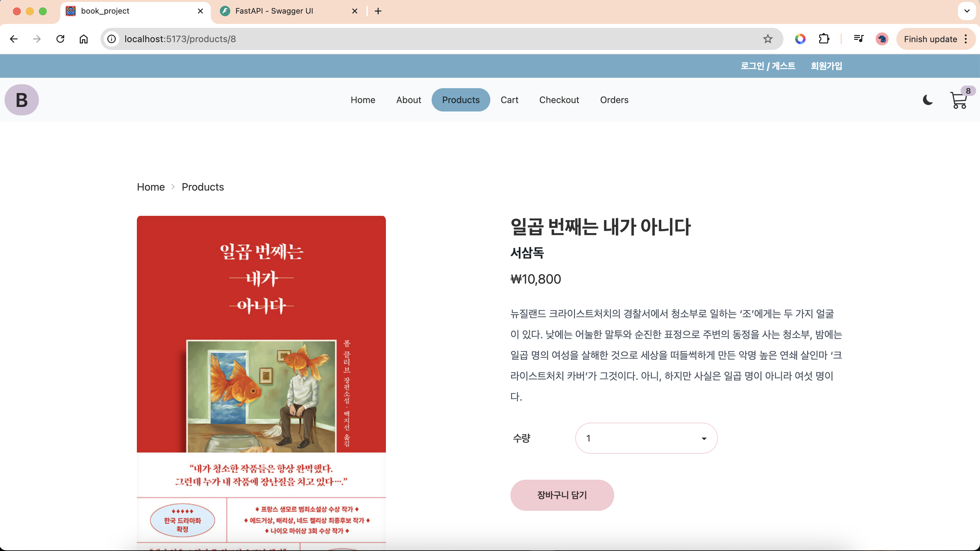Open the Cart page from the navbar
Image resolution: width=980 pixels, height=551 pixels.
[x=509, y=100]
